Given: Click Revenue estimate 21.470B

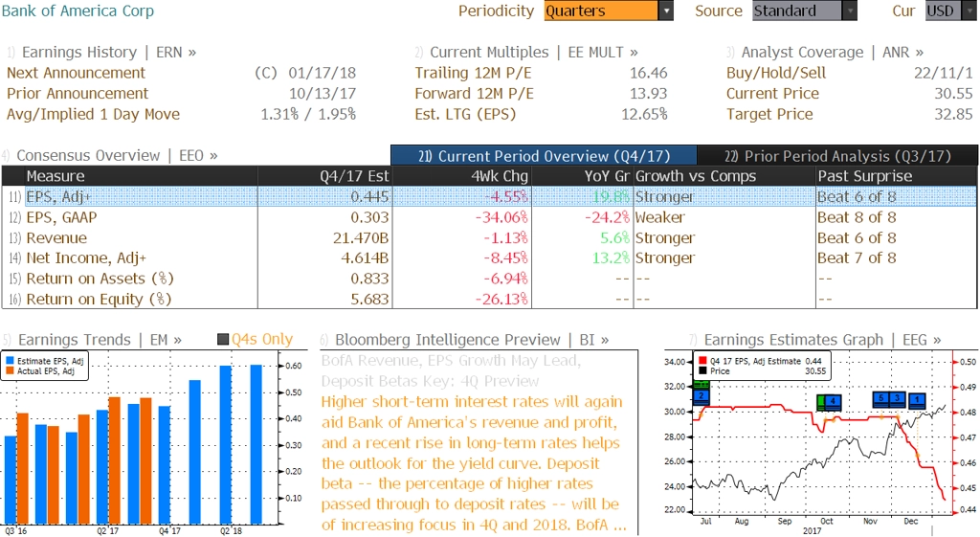Looking at the screenshot, I should point(361,237).
